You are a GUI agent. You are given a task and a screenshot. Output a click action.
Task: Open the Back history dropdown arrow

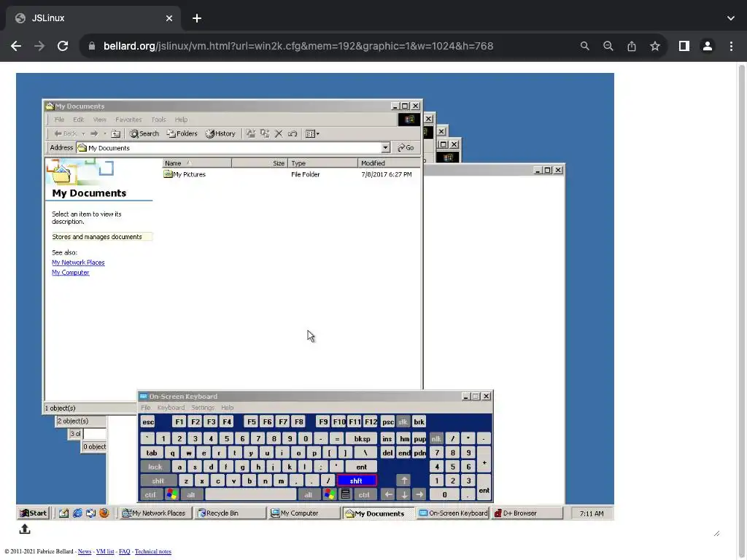point(83,134)
